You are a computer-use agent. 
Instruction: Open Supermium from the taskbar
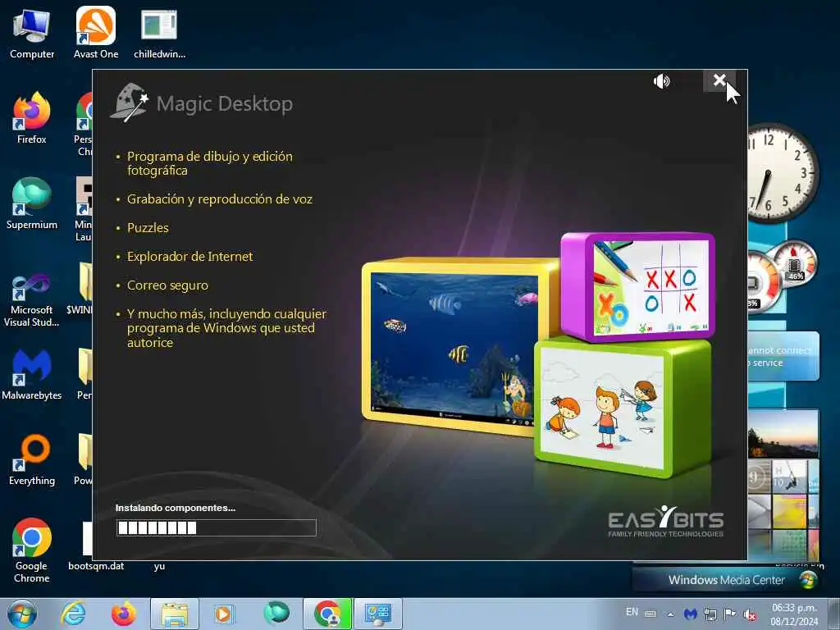point(276,613)
